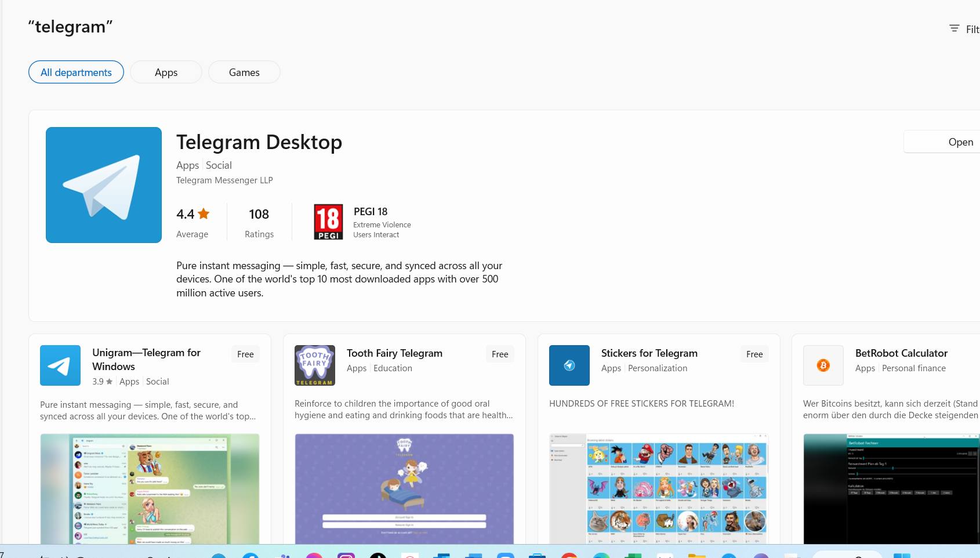Open Unigram chat screenshot thumbnail
This screenshot has height=558, width=980.
[x=150, y=488]
